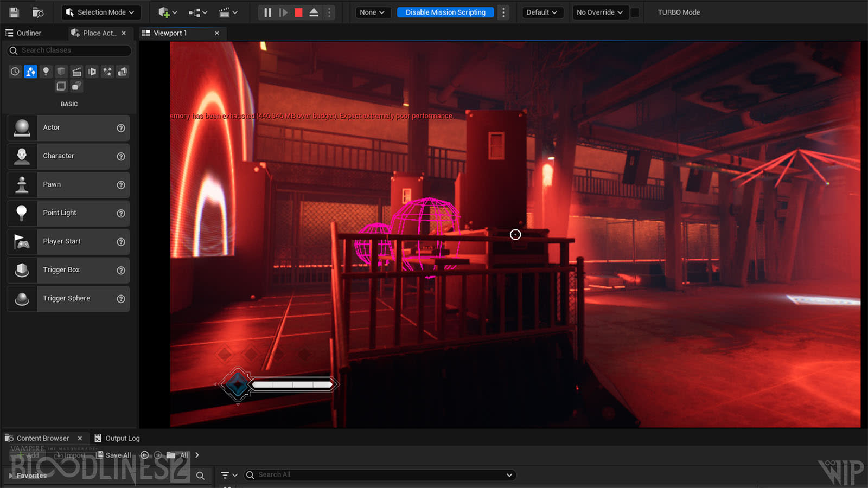The image size is (868, 488).
Task: Stop the play session with red square
Action: [x=298, y=12]
